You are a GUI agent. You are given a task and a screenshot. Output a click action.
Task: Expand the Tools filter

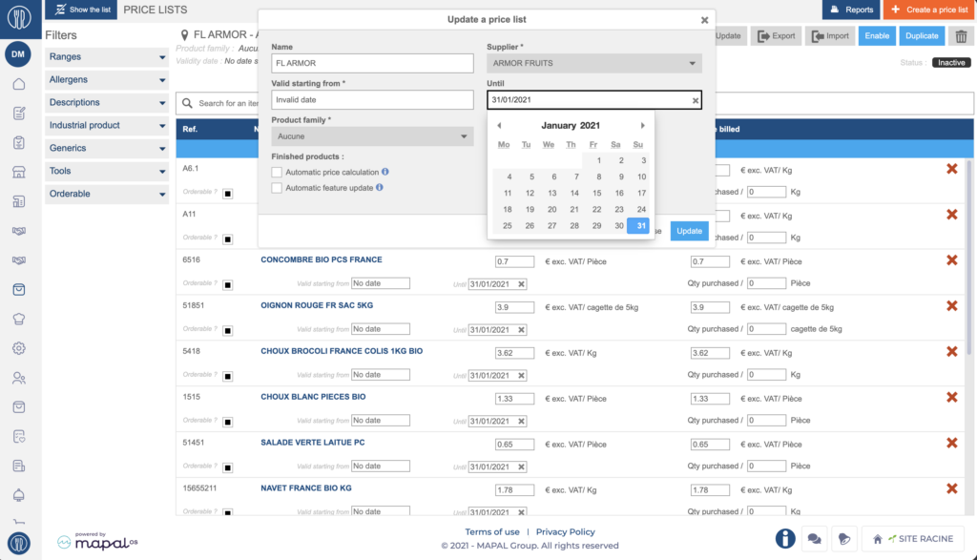[x=107, y=171]
